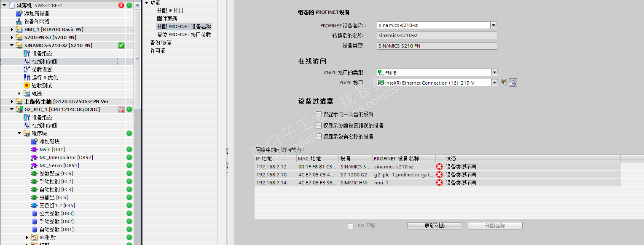Open 验收测试 item

[42, 85]
